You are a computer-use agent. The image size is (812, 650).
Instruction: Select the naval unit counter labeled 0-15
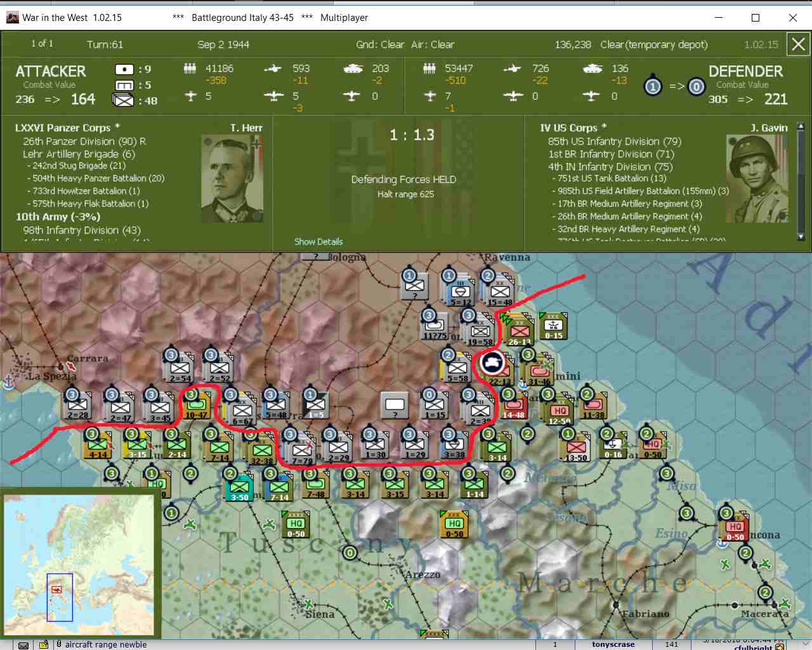coord(554,326)
